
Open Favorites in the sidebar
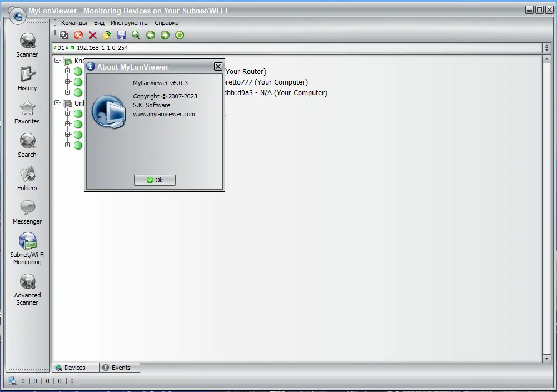27,112
